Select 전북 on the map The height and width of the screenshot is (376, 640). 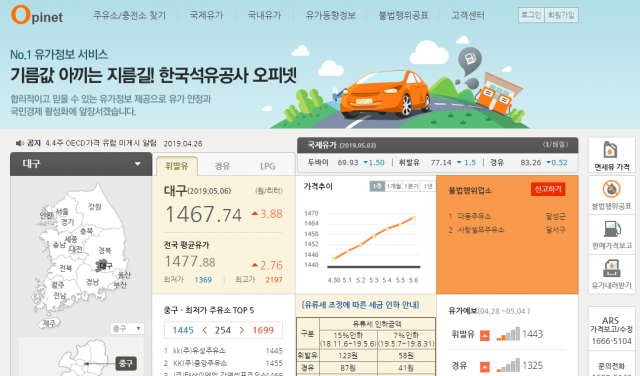point(66,268)
